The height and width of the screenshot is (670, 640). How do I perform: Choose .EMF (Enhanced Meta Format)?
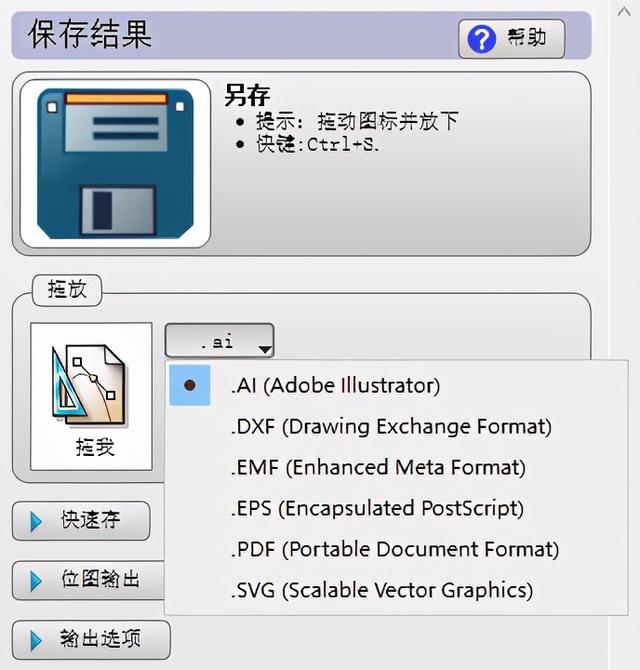tap(378, 467)
